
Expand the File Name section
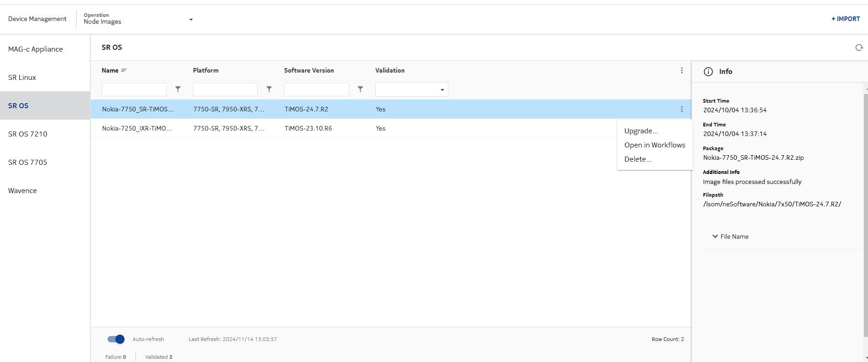730,236
